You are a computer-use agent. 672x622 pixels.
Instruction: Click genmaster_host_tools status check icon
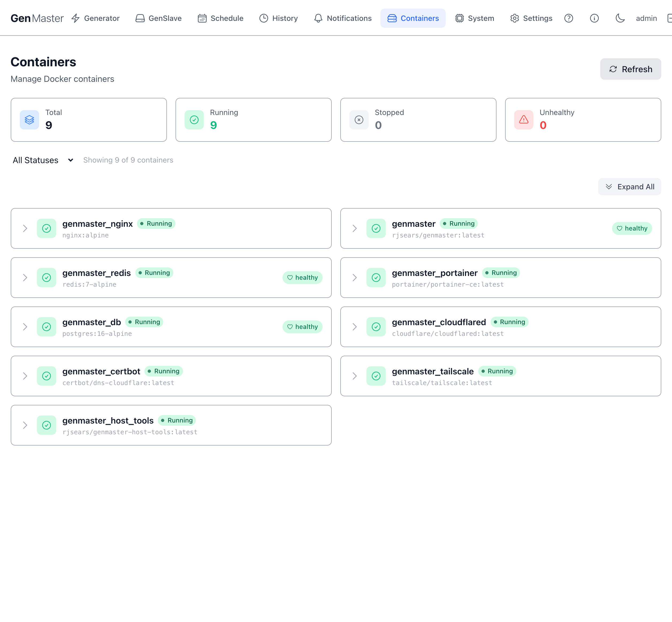point(47,425)
